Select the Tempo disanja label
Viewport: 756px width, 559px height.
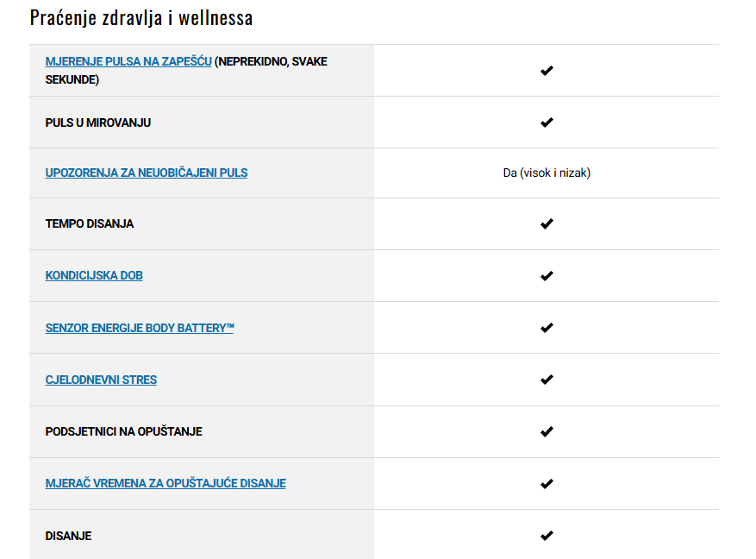(89, 223)
